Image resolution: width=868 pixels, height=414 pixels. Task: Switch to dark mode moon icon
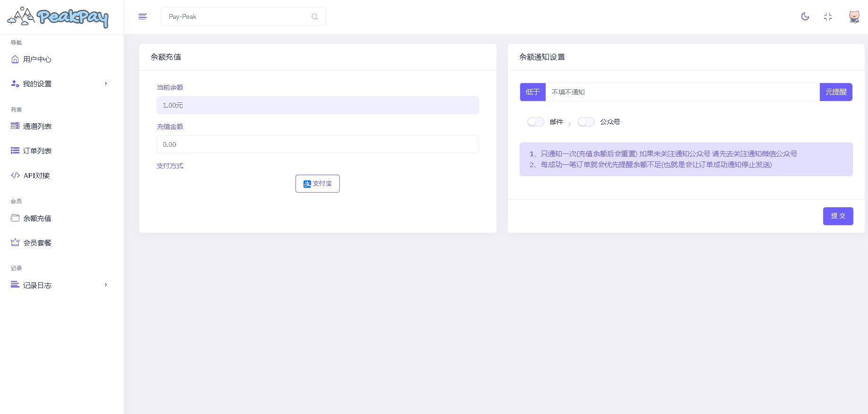click(805, 17)
